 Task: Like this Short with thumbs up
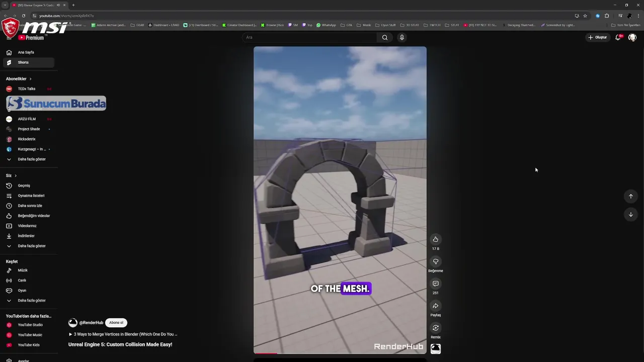(x=436, y=239)
